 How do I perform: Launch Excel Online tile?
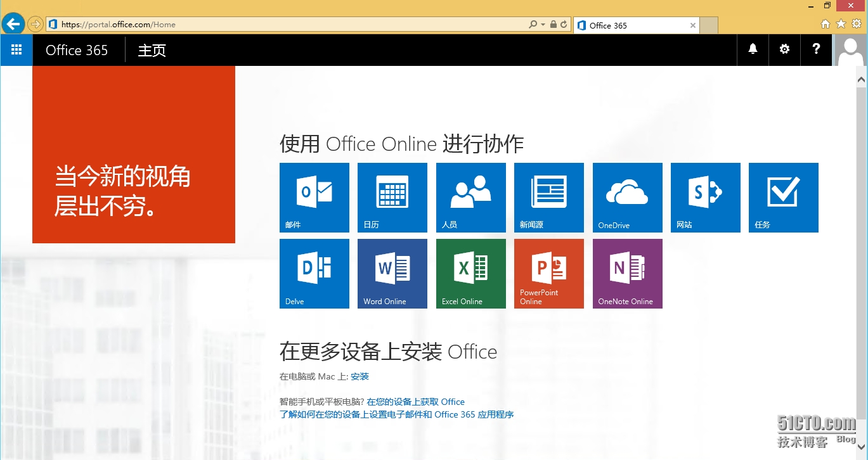coord(471,274)
